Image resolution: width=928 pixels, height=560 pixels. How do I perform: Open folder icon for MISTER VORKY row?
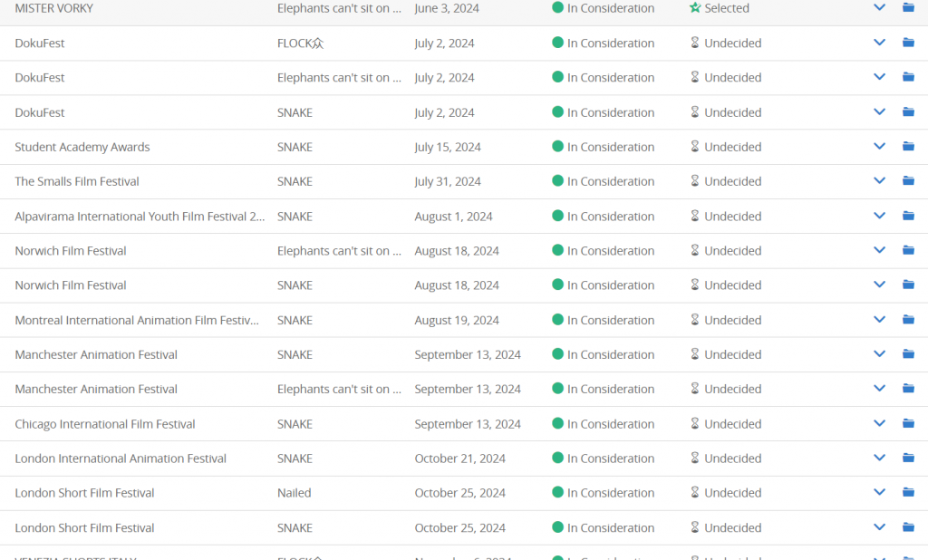908,7
